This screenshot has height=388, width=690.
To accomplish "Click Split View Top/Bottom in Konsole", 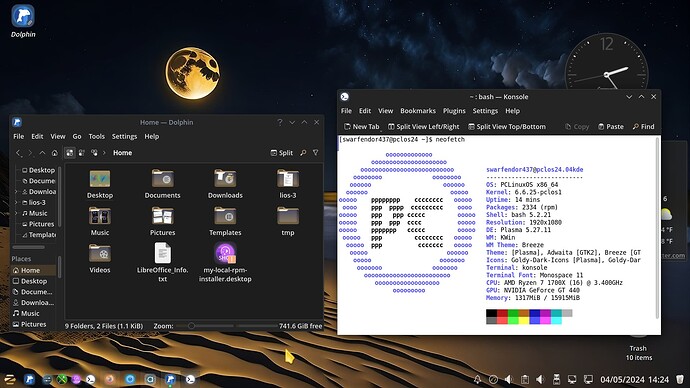I will [x=506, y=127].
